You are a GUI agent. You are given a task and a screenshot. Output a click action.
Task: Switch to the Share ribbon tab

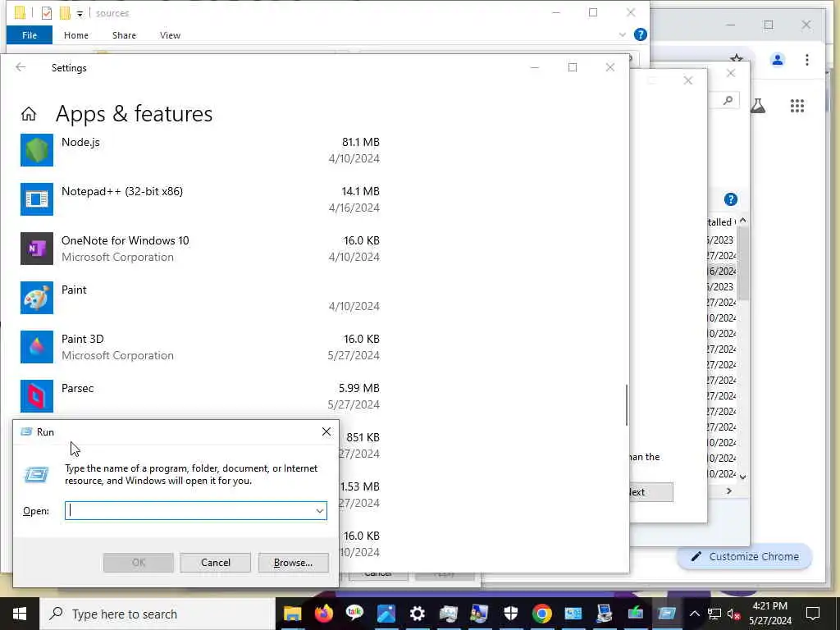pos(124,34)
